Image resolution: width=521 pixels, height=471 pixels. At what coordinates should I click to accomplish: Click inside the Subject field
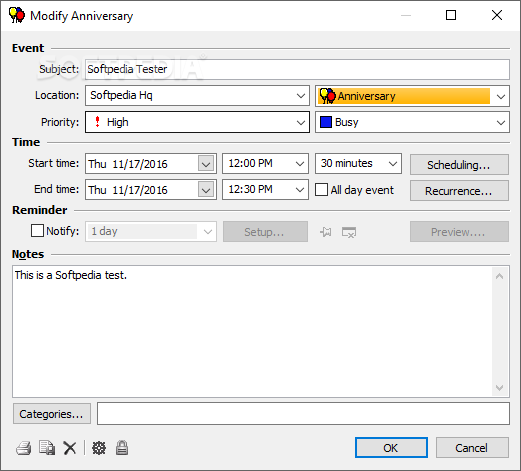coord(297,69)
